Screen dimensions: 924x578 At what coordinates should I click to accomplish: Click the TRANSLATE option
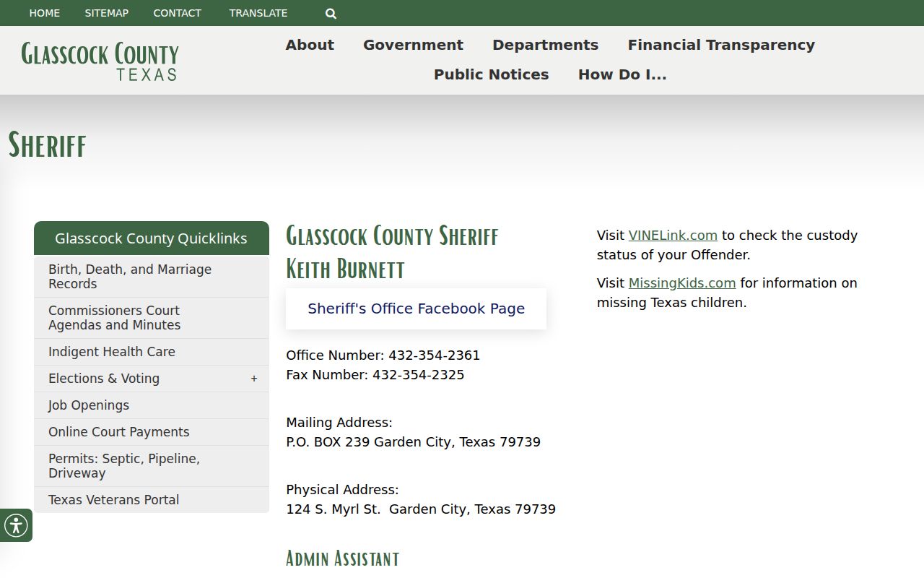pos(258,13)
